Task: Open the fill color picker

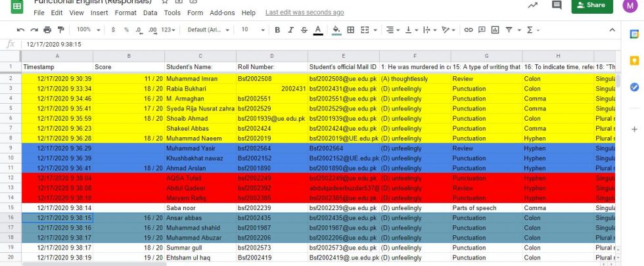Action: tap(336, 30)
